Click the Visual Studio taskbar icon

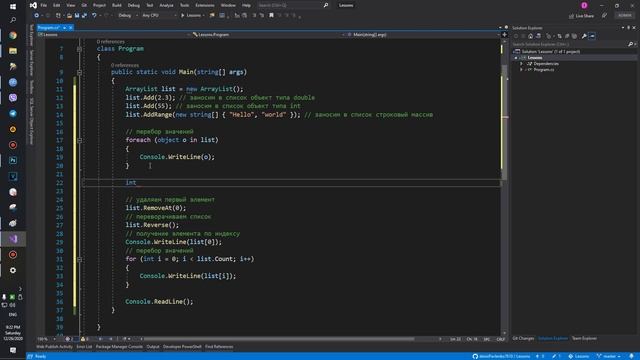tap(13, 239)
